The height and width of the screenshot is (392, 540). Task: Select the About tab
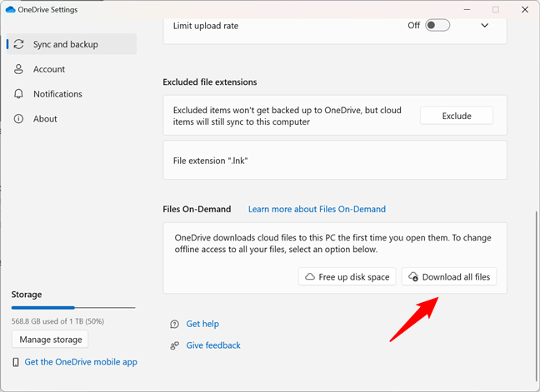click(45, 119)
